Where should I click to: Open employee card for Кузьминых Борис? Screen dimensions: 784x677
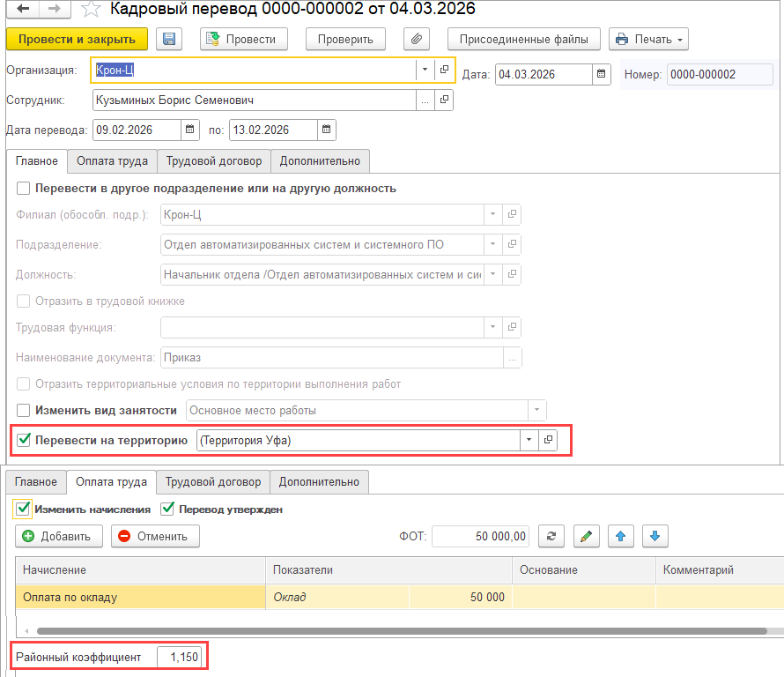pos(445,100)
